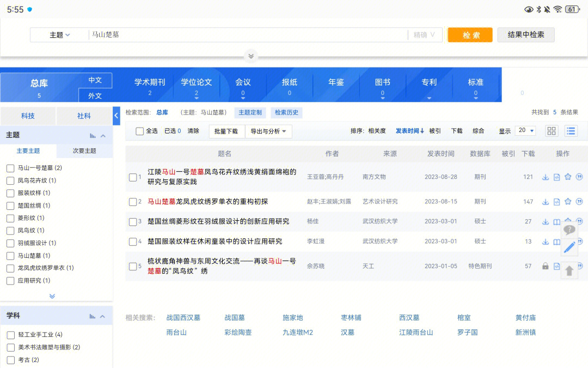Viewport: 588px width, 368px height.
Task: Expand 学位论文 tab dropdown arrow
Action: click(x=197, y=98)
